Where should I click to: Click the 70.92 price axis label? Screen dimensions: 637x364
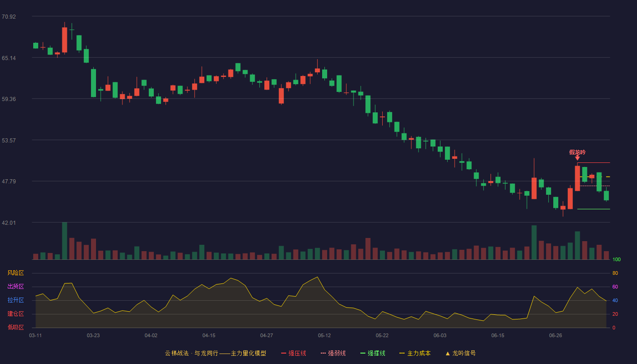click(9, 17)
